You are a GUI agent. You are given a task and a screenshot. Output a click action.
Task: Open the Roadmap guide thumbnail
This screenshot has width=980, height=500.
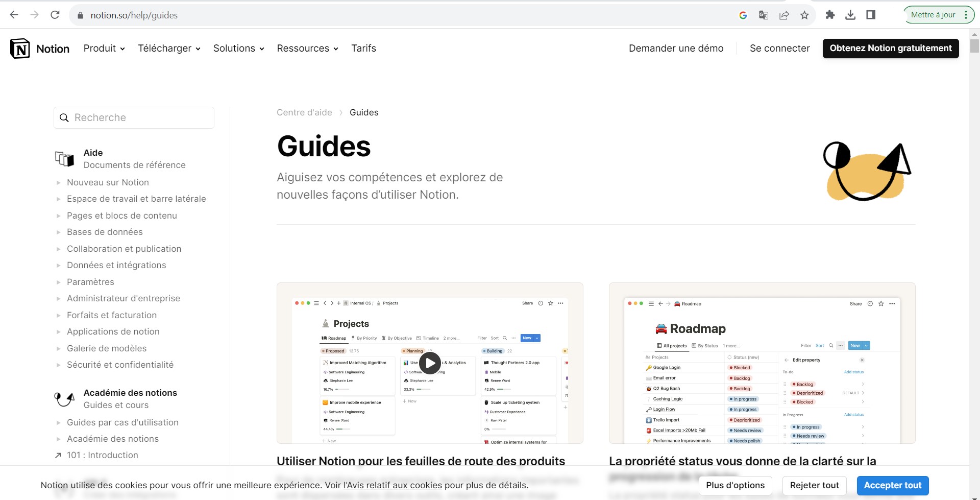pyautogui.click(x=762, y=363)
